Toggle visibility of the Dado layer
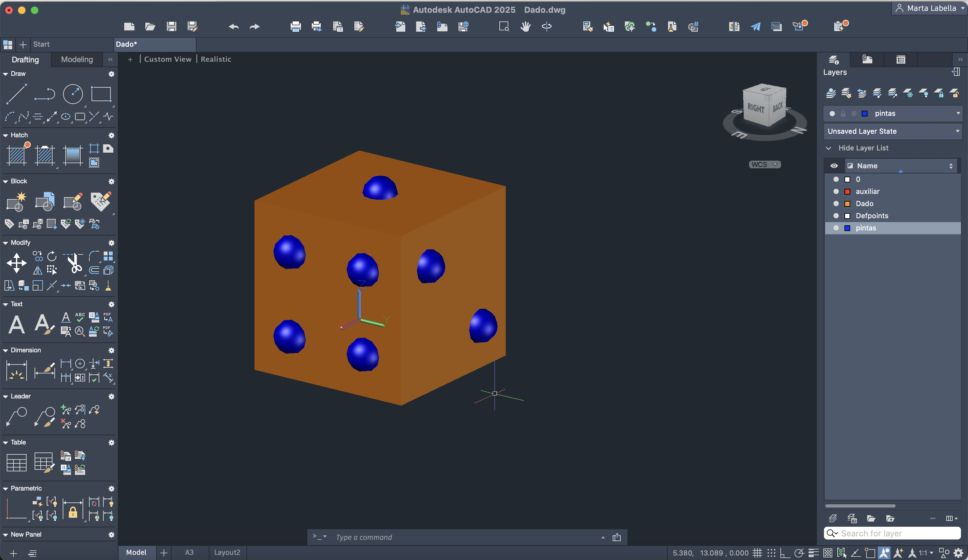The height and width of the screenshot is (560, 968). click(x=836, y=204)
